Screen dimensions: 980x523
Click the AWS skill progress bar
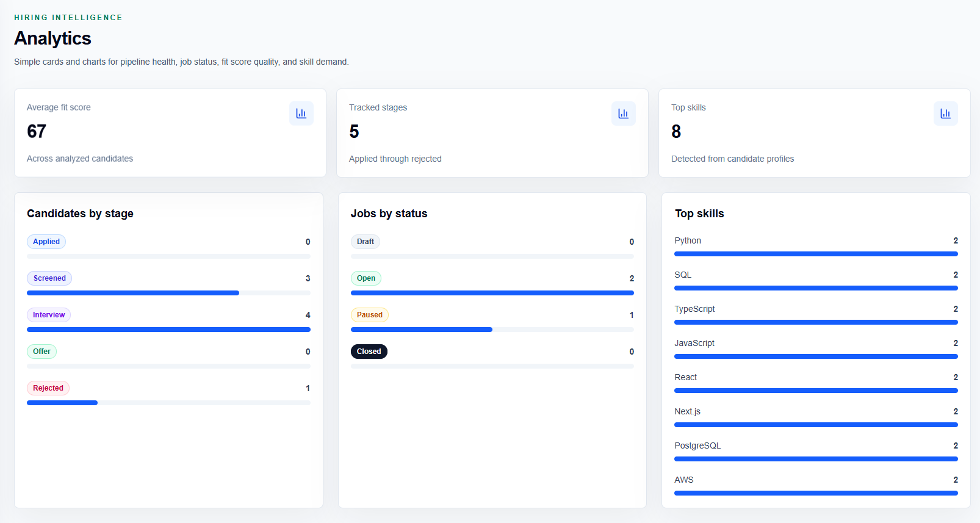[816, 493]
